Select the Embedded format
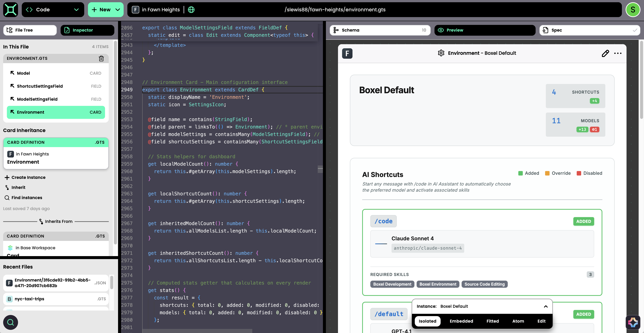Screen dimensions: 644x333 click(461, 321)
